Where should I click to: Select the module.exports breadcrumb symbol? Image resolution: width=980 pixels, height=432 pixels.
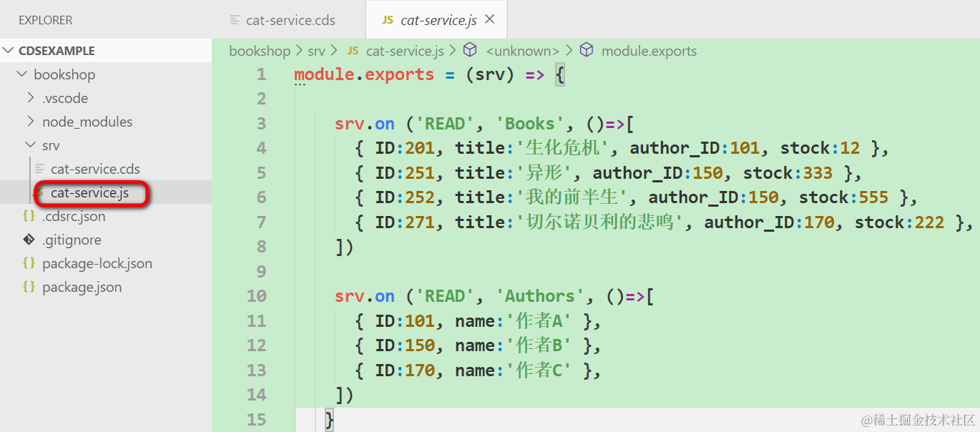pyautogui.click(x=649, y=51)
